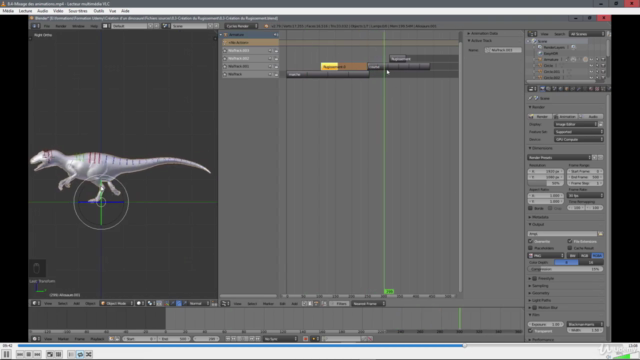Image resolution: width=640 pixels, height=360 pixels.
Task: Expand the Metadata panel
Action: point(539,217)
